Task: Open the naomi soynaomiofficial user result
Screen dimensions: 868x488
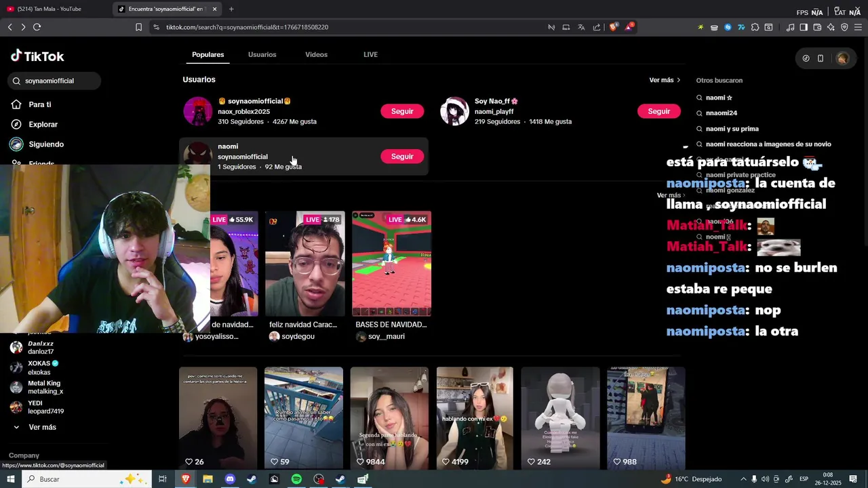Action: point(304,157)
